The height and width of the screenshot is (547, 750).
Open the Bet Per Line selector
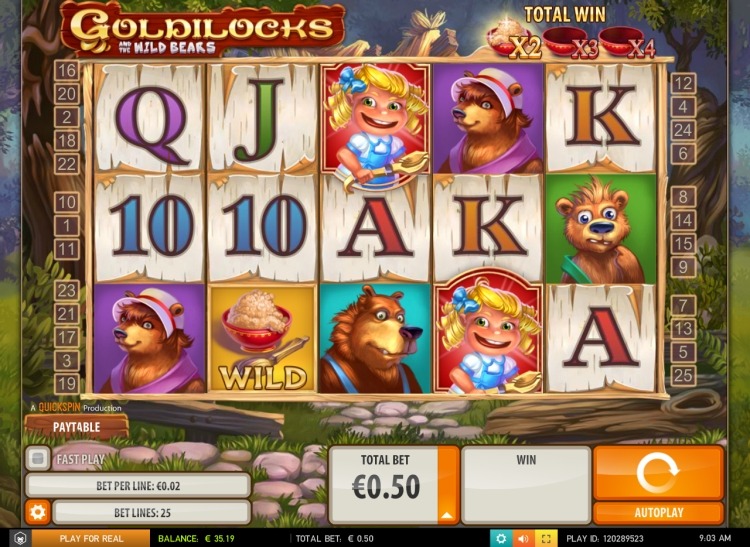[x=138, y=486]
